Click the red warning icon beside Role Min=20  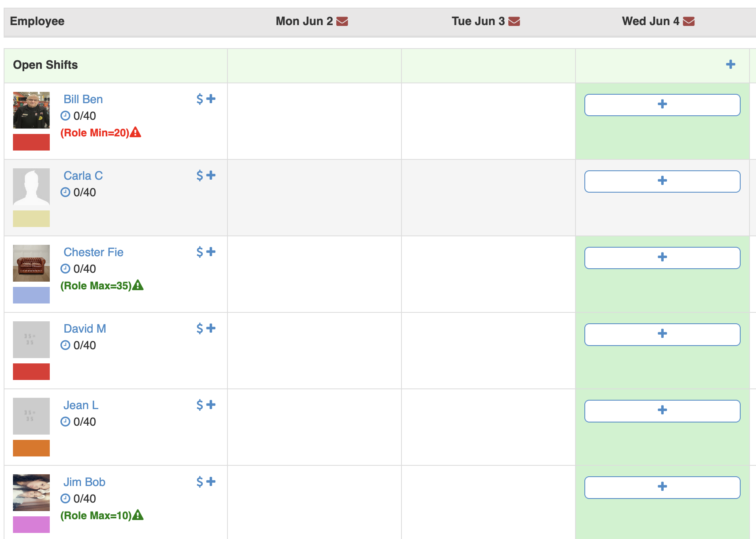(136, 132)
